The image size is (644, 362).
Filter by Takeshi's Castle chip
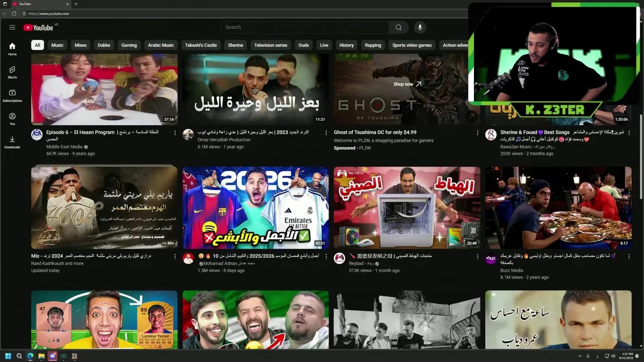(201, 45)
